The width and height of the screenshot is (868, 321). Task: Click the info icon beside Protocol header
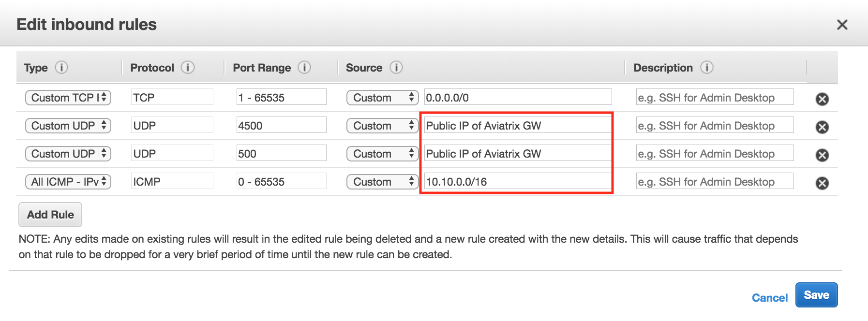click(188, 67)
